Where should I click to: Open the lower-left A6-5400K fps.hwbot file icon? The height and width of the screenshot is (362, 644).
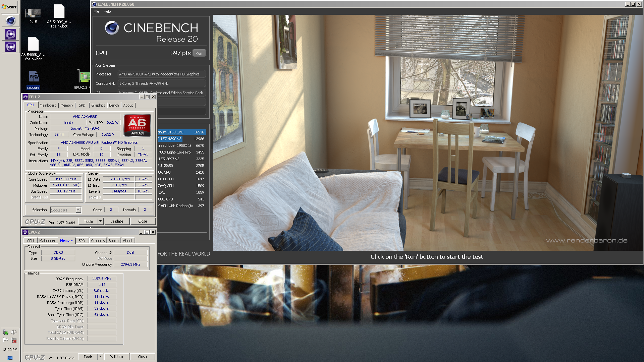[33, 49]
